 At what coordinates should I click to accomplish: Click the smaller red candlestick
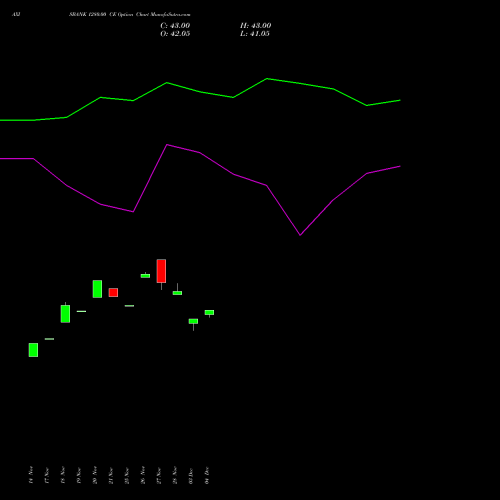click(x=113, y=292)
